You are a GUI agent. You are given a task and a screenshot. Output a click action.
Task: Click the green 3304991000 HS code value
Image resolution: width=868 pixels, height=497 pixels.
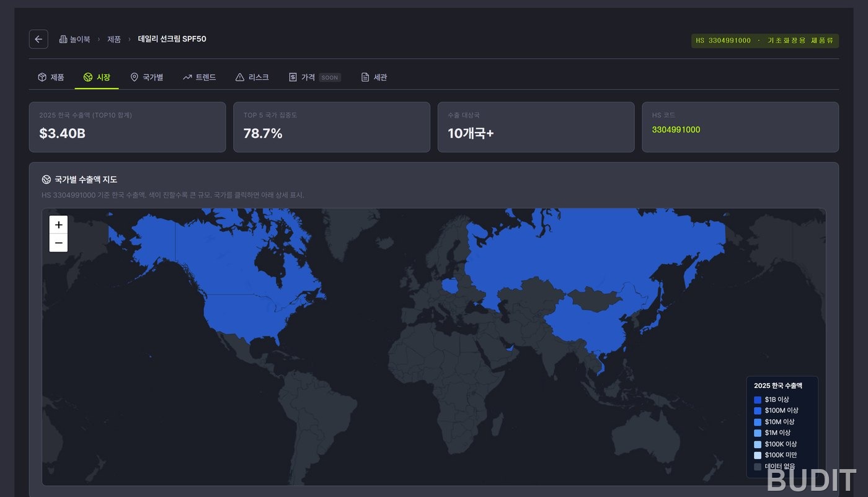click(x=676, y=130)
